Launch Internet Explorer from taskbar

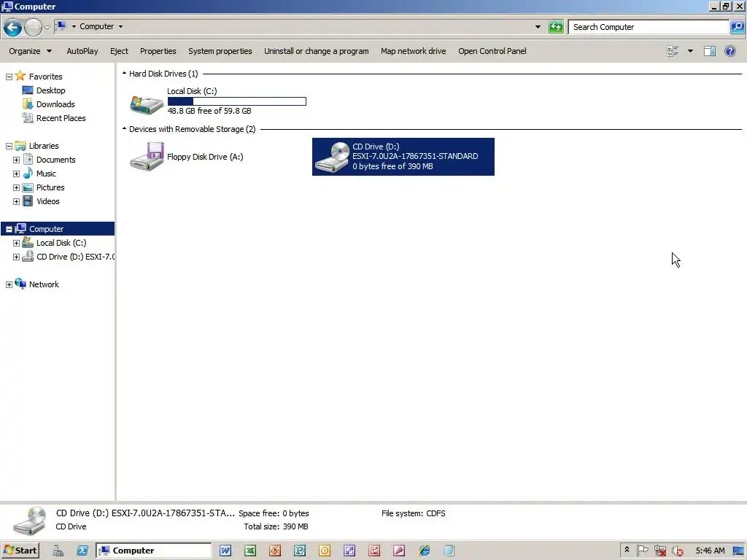(x=424, y=551)
